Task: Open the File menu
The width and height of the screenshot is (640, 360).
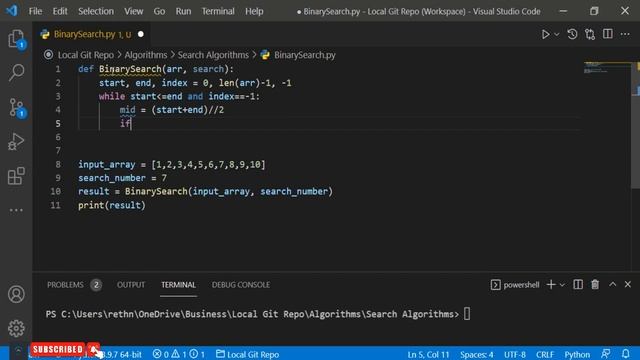Action: [x=35, y=11]
